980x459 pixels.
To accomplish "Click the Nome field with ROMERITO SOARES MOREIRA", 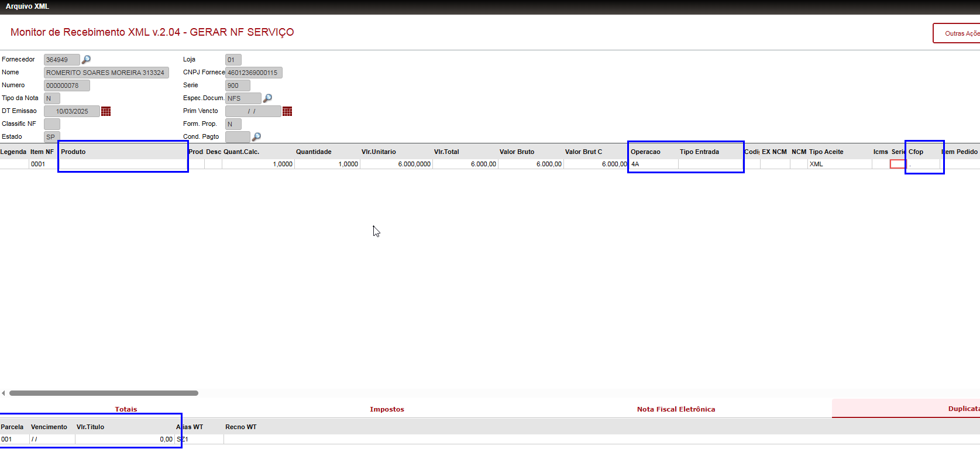I will pyautogui.click(x=106, y=73).
